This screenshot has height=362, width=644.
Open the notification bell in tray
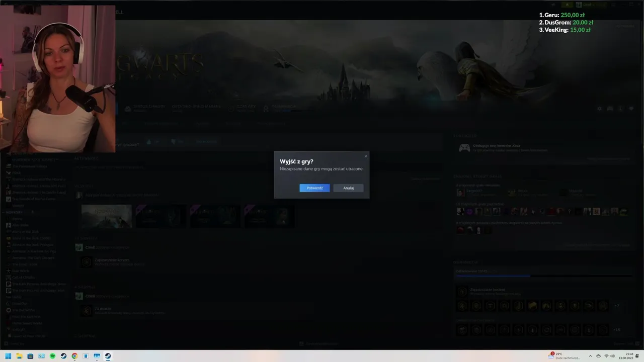click(x=637, y=356)
